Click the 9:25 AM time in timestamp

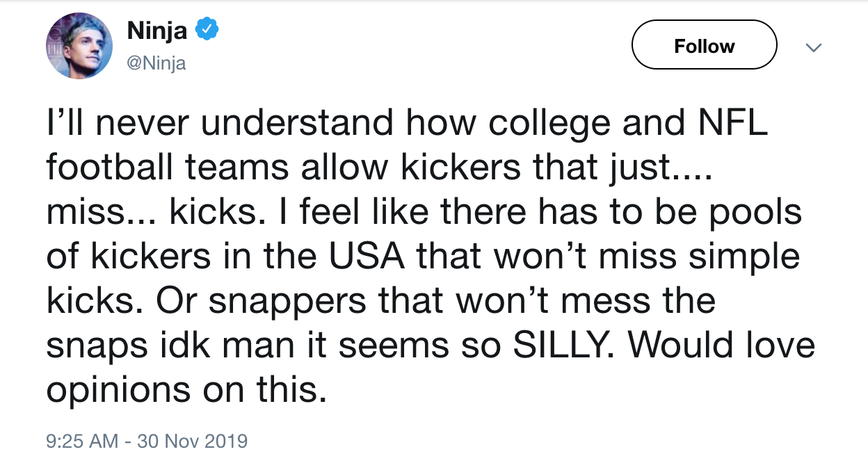[82, 441]
